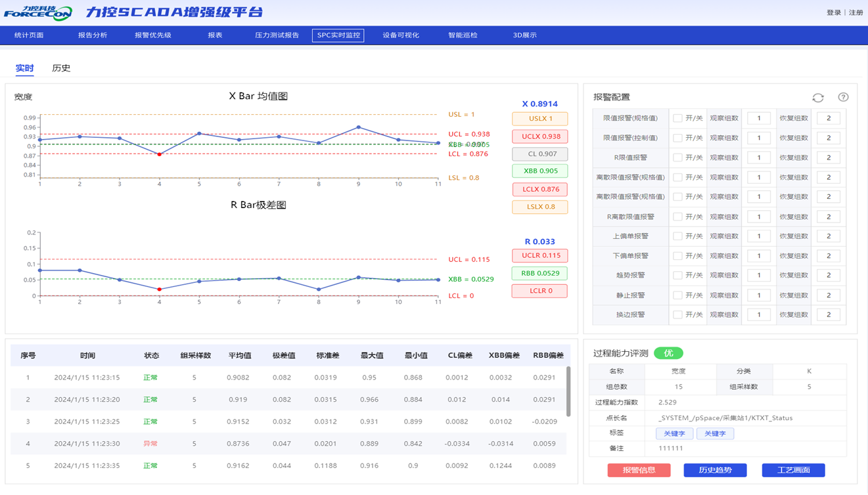Open the help question mark icon
868x495 pixels.
[843, 97]
